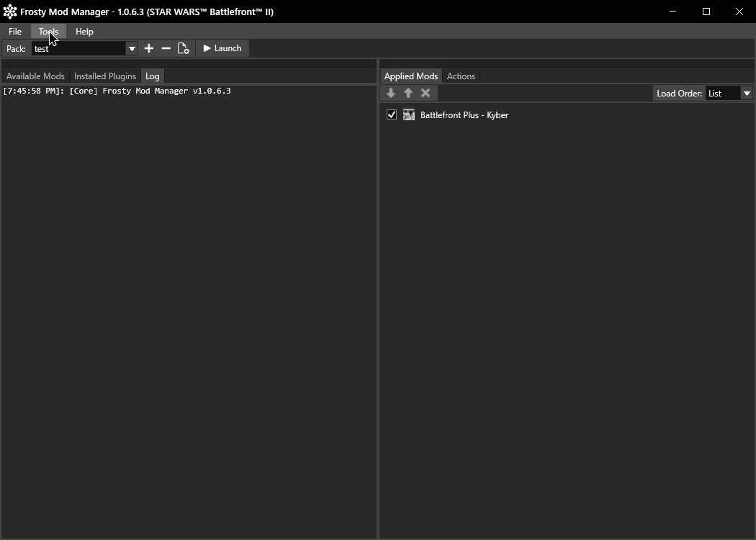Switch to the Available Mods tab
Image resolution: width=756 pixels, height=540 pixels.
[35, 76]
